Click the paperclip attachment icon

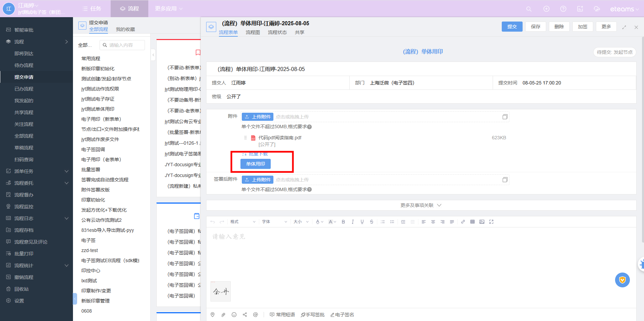click(x=223, y=315)
